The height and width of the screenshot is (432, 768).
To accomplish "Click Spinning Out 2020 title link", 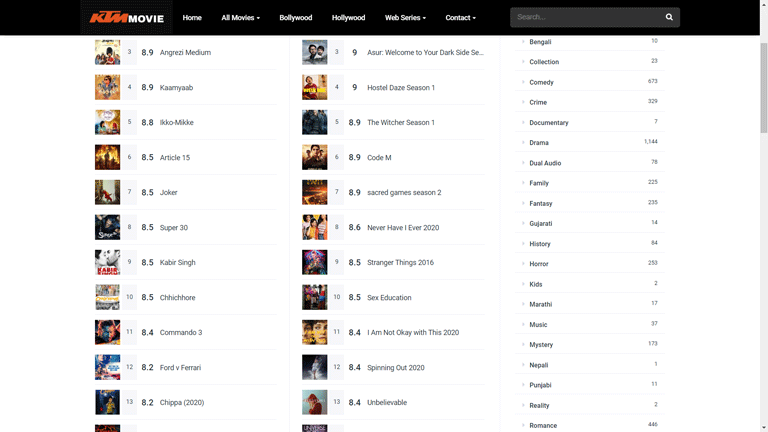I will click(396, 367).
